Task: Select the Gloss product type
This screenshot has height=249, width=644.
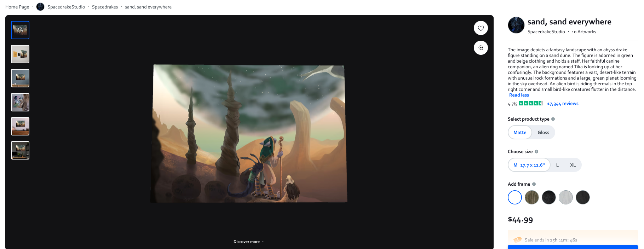Action: click(x=543, y=132)
